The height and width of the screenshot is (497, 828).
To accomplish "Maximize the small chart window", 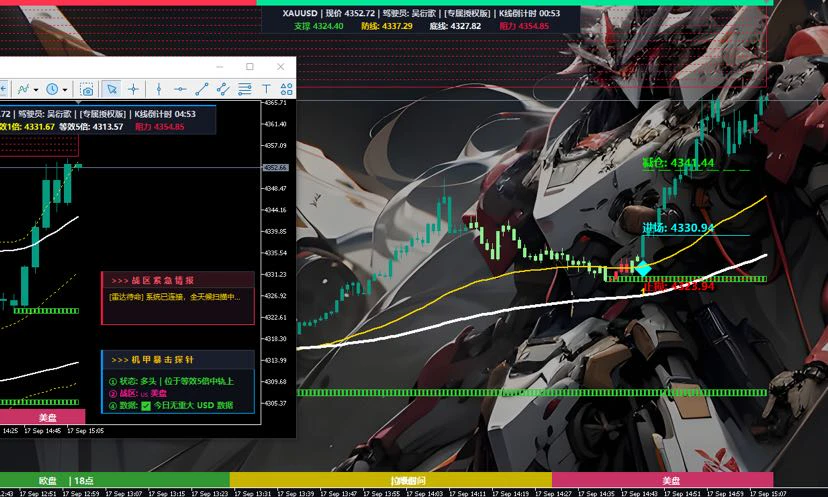I will [x=250, y=67].
